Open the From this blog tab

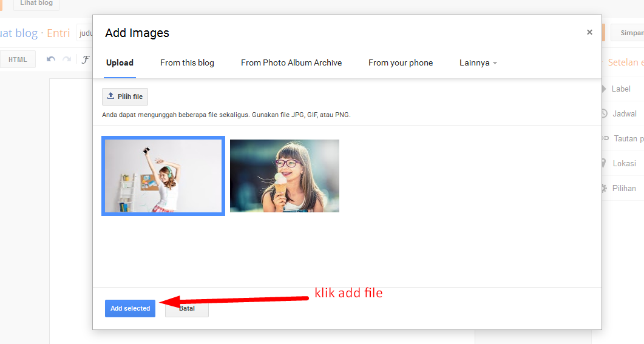[x=187, y=63]
